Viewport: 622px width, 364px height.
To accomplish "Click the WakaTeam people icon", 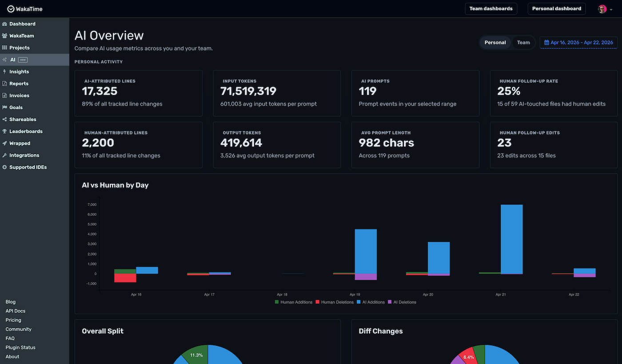I will pos(5,36).
